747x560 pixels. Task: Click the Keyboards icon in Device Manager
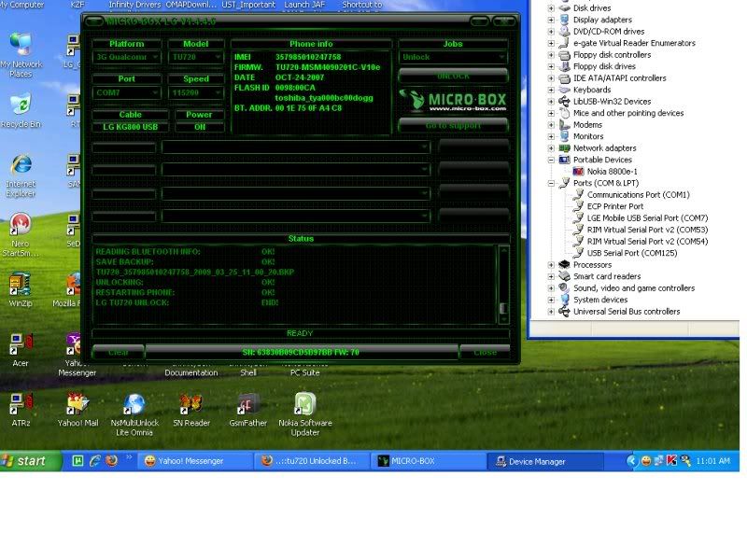point(565,90)
